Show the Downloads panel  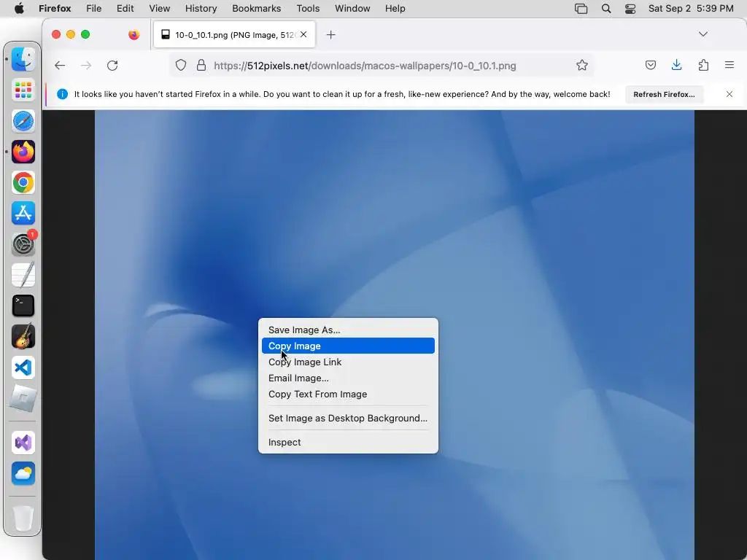pyautogui.click(x=676, y=65)
